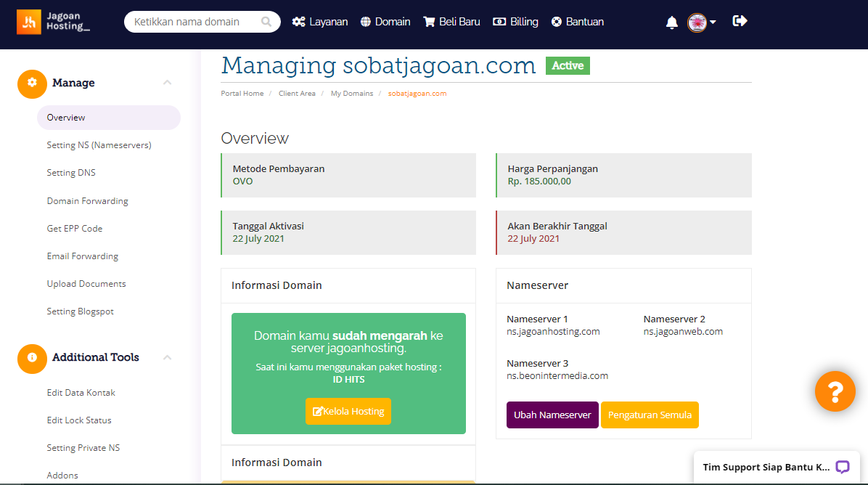
Task: Click the Additional Tools info icon
Action: (x=32, y=358)
